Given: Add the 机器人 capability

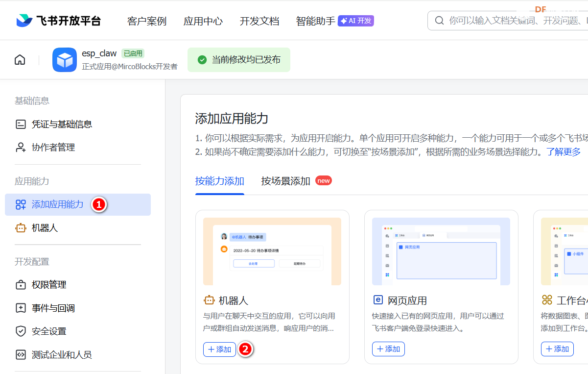Looking at the screenshot, I should (220, 349).
